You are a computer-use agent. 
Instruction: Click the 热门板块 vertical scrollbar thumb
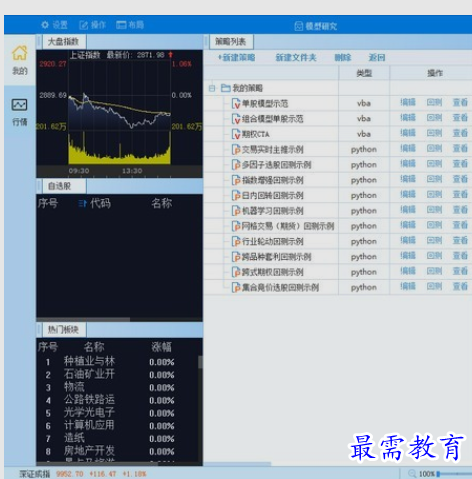[200, 362]
